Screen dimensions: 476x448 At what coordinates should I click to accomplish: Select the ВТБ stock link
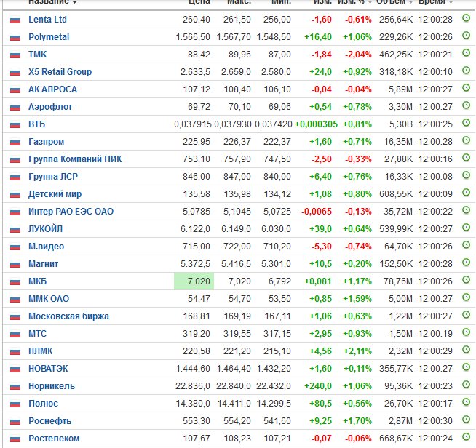36,124
